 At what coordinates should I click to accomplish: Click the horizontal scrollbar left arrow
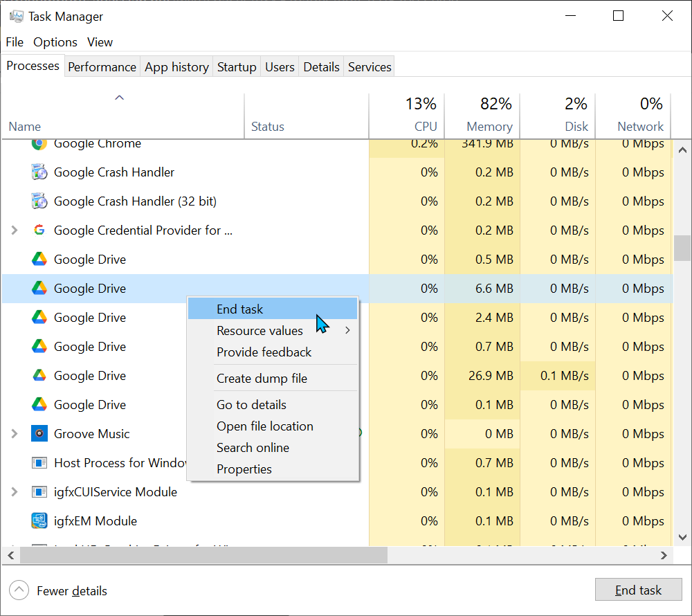coord(11,556)
